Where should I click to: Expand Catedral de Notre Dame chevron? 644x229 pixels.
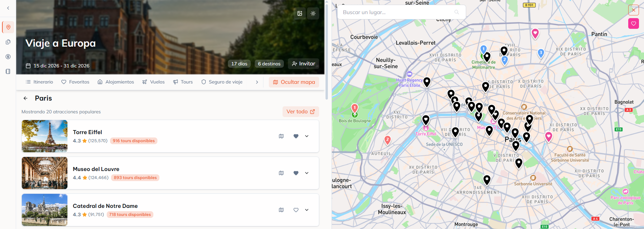(307, 210)
